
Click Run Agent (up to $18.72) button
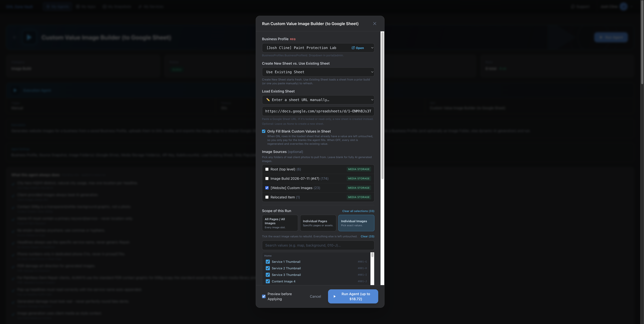click(x=353, y=296)
